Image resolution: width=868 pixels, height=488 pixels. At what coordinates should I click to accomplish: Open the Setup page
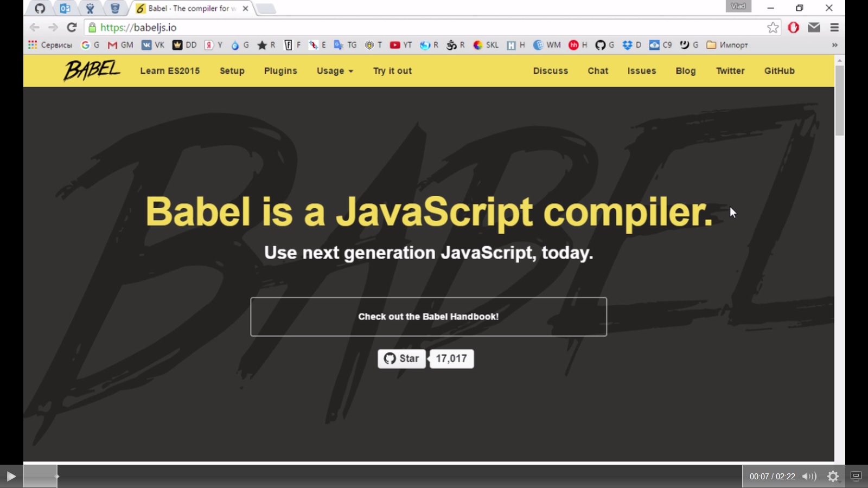click(x=232, y=71)
